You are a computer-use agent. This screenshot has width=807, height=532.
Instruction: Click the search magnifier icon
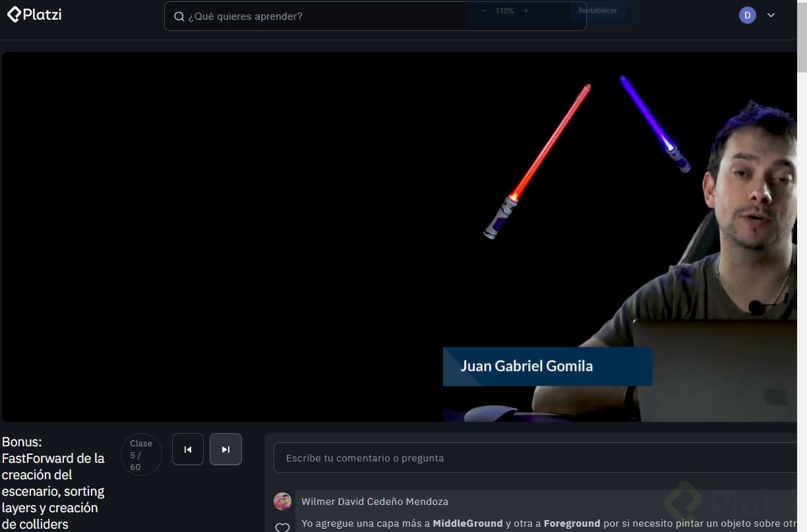click(x=179, y=16)
